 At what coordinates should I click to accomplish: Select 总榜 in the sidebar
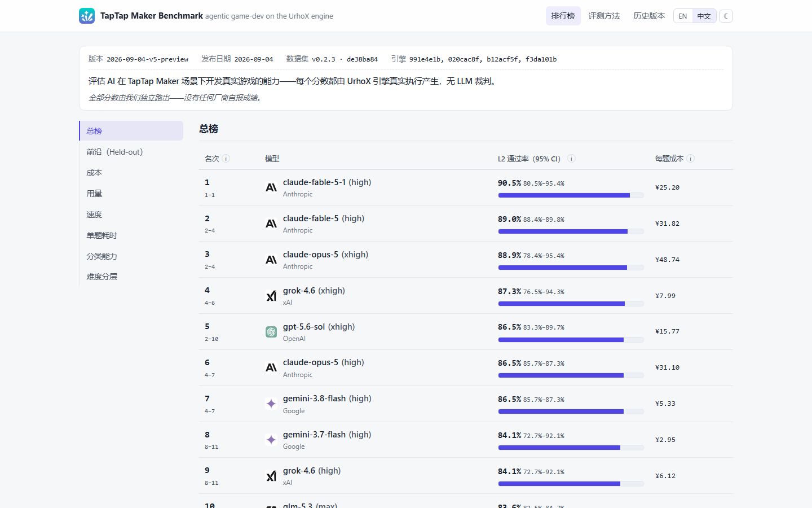click(131, 131)
